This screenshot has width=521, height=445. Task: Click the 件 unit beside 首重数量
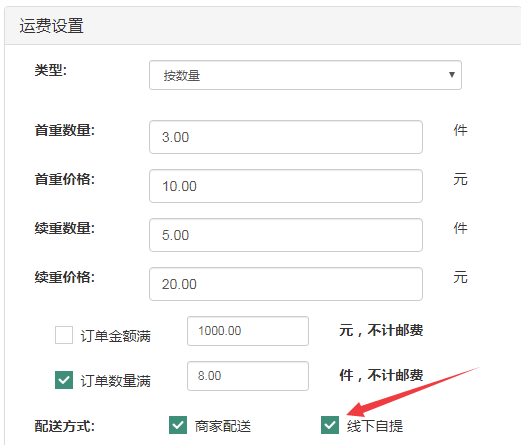[x=460, y=130]
